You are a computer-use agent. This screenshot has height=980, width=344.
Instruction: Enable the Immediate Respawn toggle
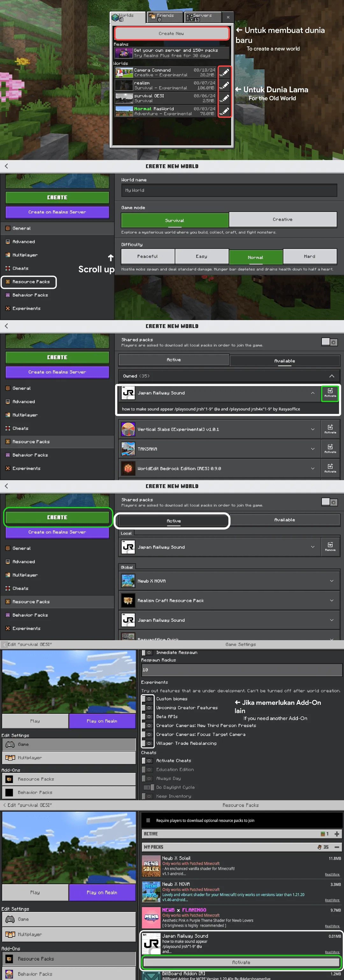(x=147, y=653)
